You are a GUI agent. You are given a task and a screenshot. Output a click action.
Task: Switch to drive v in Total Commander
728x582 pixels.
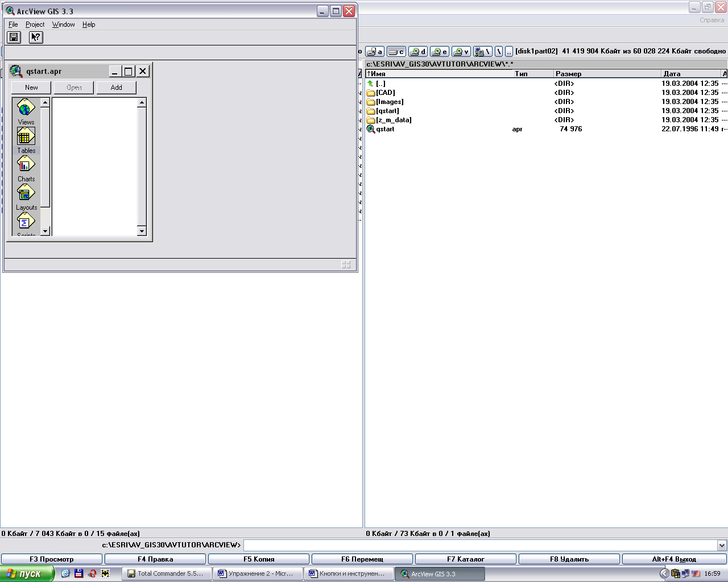tap(461, 52)
